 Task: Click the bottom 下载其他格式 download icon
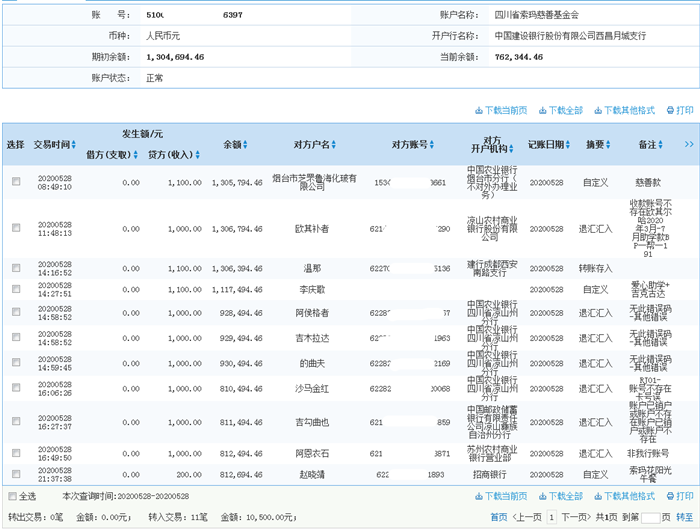point(598,496)
